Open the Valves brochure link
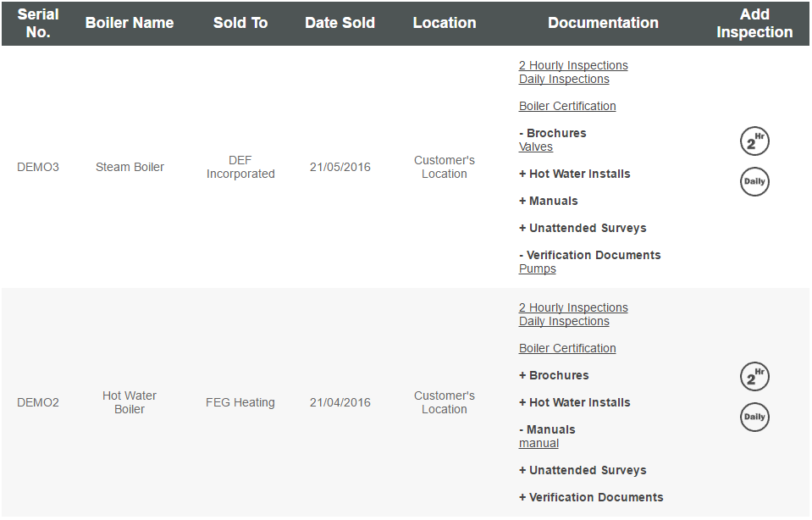This screenshot has width=812, height=520. click(536, 147)
